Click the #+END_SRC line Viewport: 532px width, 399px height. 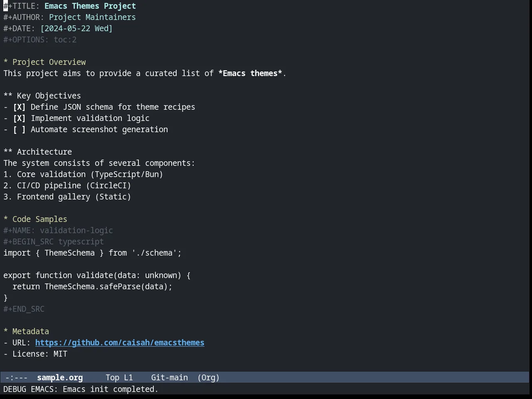(24, 309)
